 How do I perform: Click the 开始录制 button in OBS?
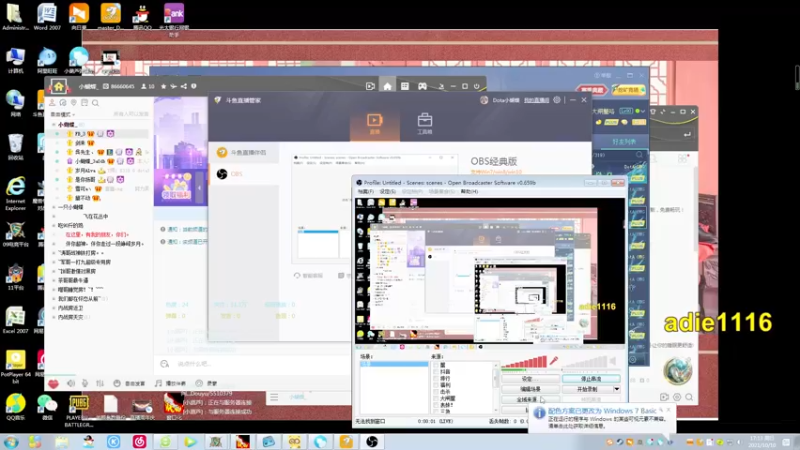[x=587, y=389]
